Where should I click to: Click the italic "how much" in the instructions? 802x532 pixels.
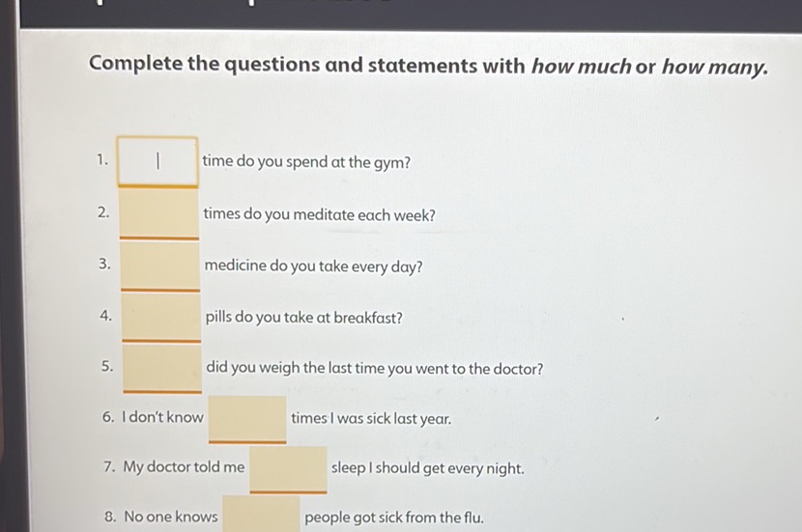(x=581, y=67)
